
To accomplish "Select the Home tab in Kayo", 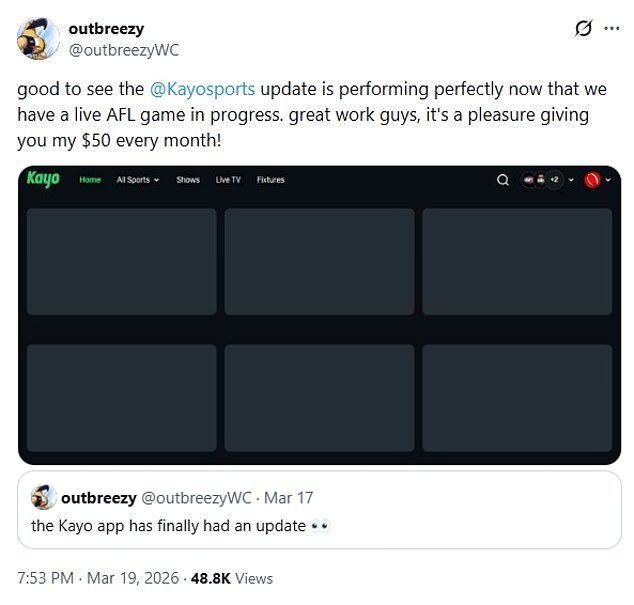I will coord(90,180).
